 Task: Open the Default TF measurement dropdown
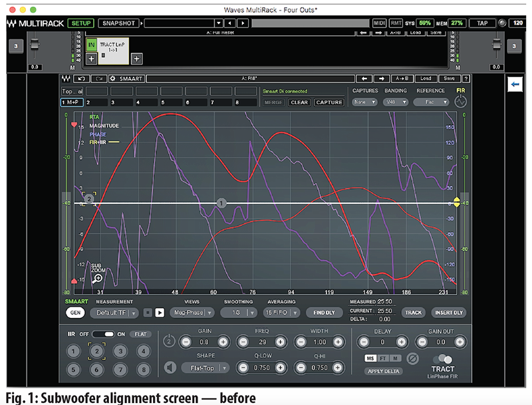click(114, 313)
